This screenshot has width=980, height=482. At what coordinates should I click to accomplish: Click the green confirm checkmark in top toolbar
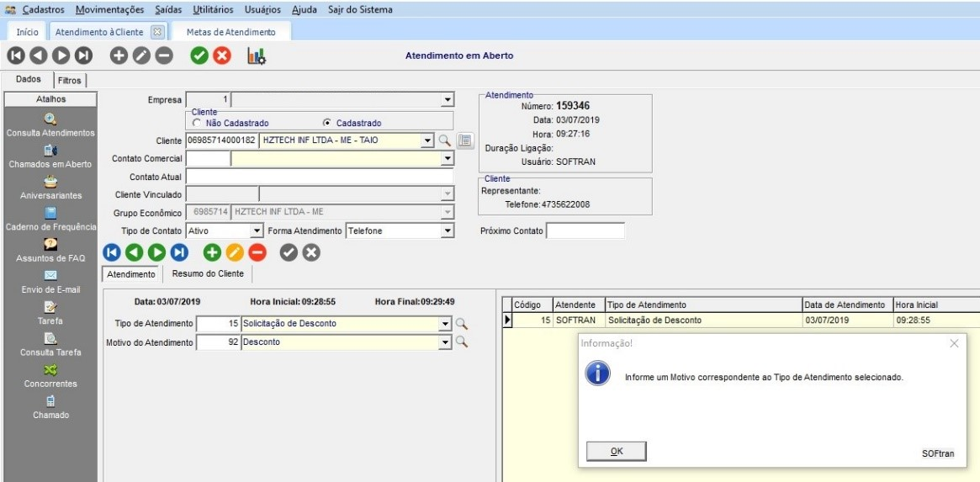coord(199,56)
